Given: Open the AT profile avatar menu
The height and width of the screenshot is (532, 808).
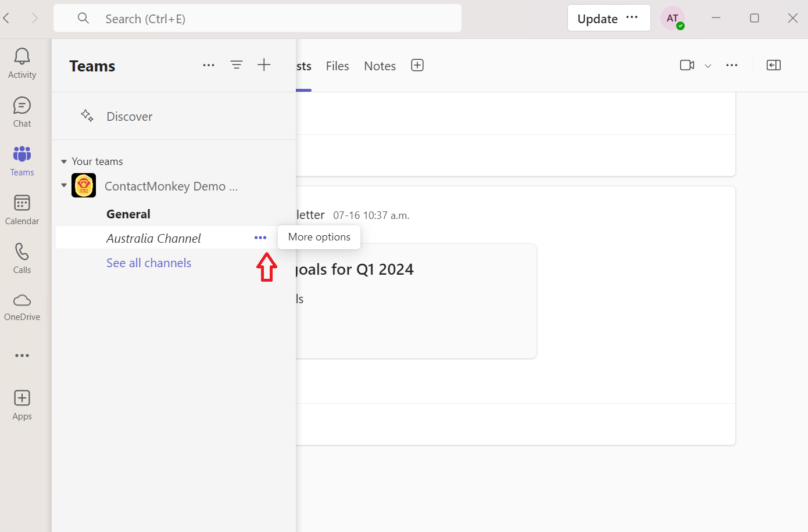Looking at the screenshot, I should pos(673,19).
